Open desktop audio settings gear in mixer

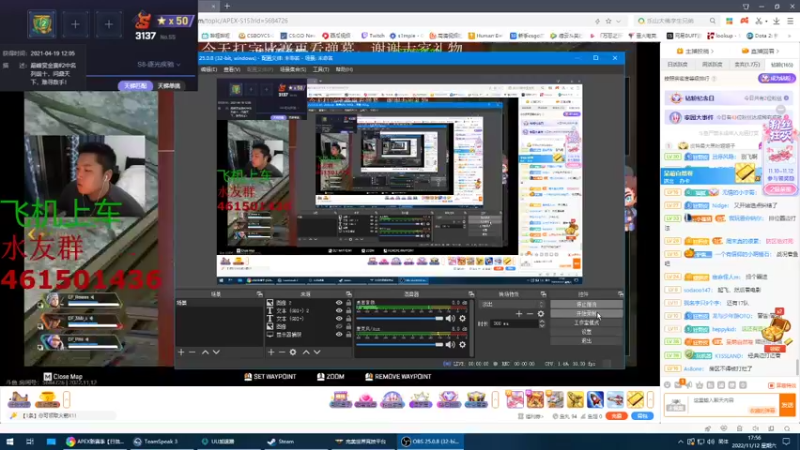[x=462, y=318]
